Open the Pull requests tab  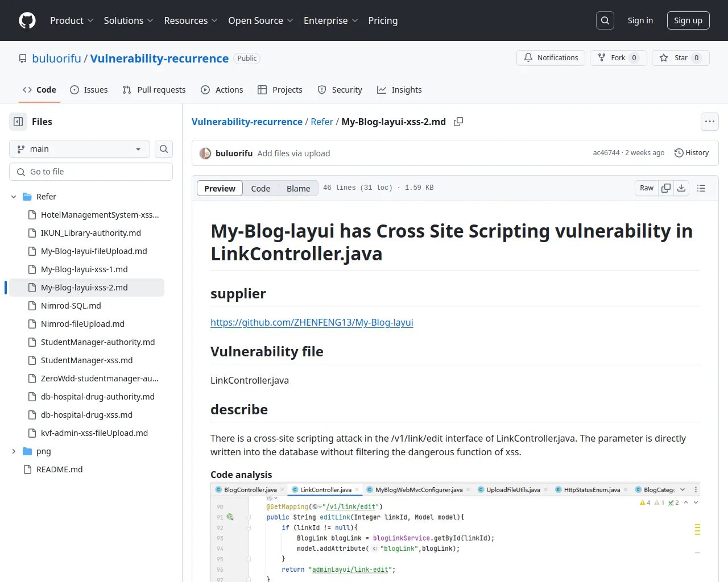point(154,90)
